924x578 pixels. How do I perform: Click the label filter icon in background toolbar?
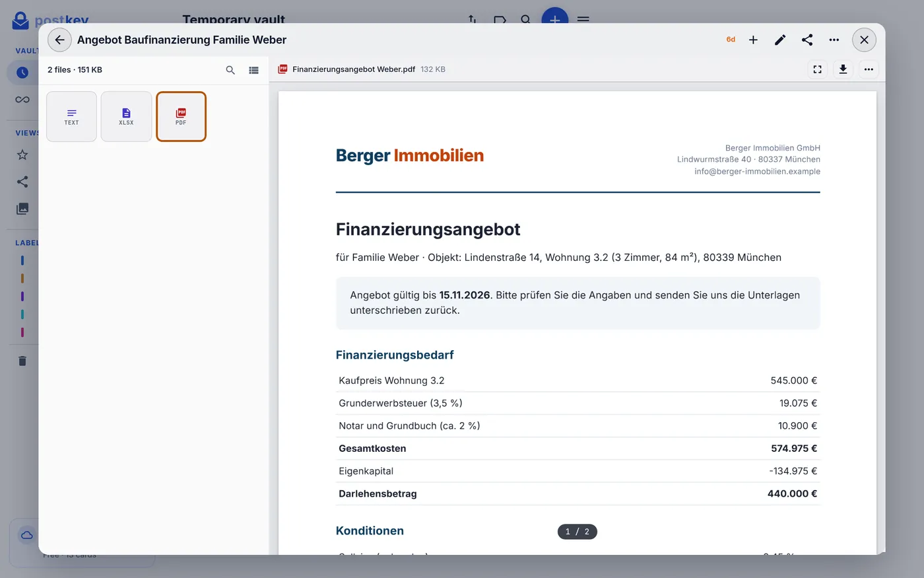pyautogui.click(x=500, y=19)
